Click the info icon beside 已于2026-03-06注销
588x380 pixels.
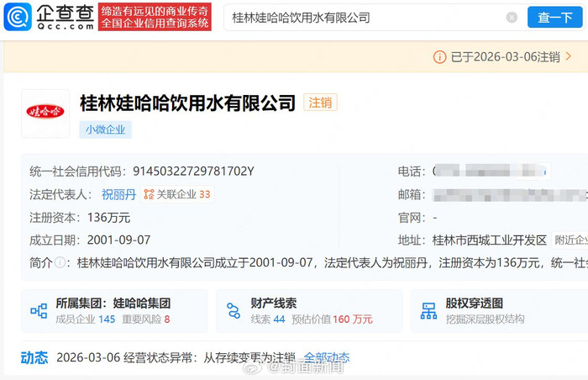(x=439, y=57)
